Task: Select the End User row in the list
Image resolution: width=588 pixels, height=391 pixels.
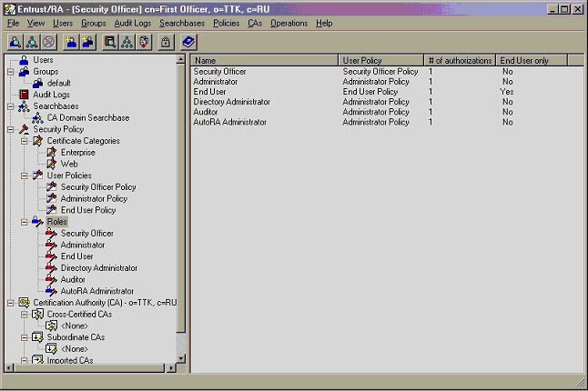Action: tap(387, 92)
